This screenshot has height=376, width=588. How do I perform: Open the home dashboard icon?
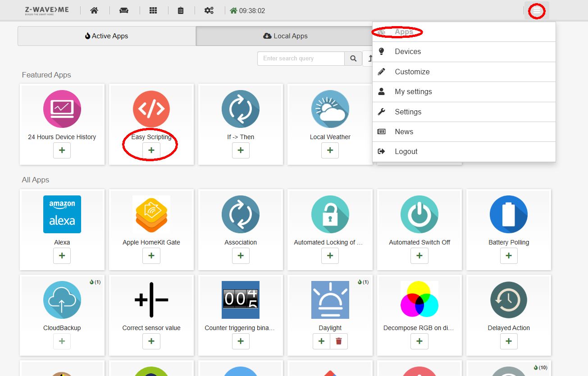pos(94,10)
